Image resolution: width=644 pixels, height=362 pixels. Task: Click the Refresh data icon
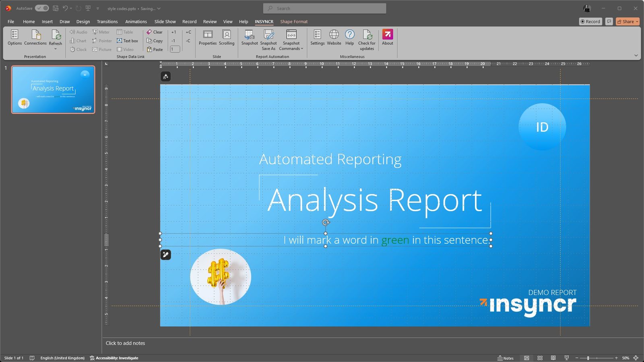tap(56, 35)
